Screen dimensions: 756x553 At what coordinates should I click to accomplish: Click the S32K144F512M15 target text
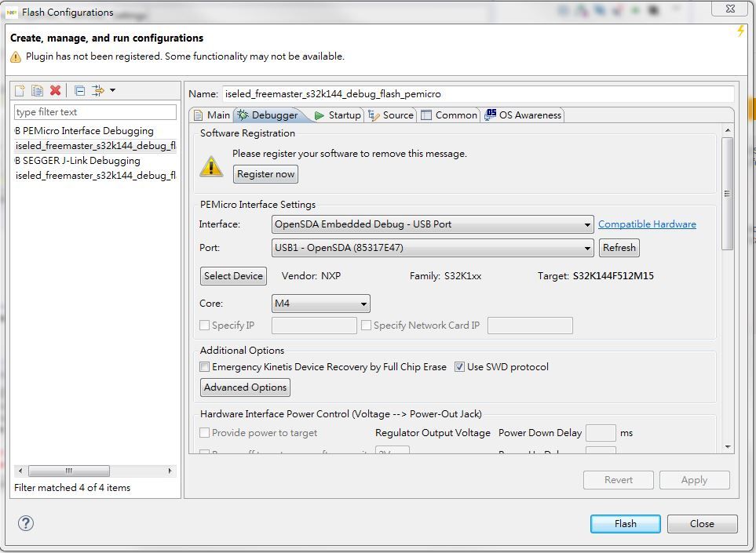[x=613, y=276]
